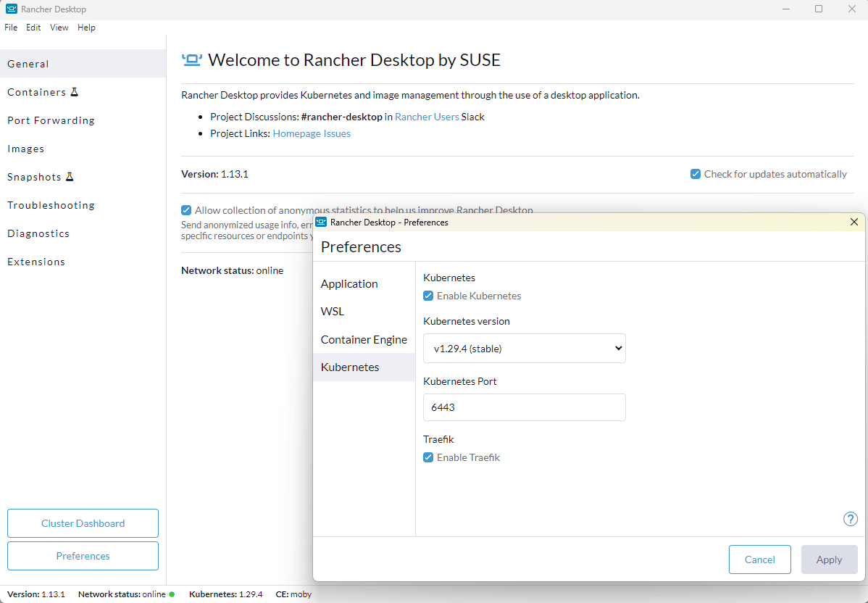Open the Kubernetes version dropdown
Image resolution: width=868 pixels, height=603 pixels.
coord(525,349)
